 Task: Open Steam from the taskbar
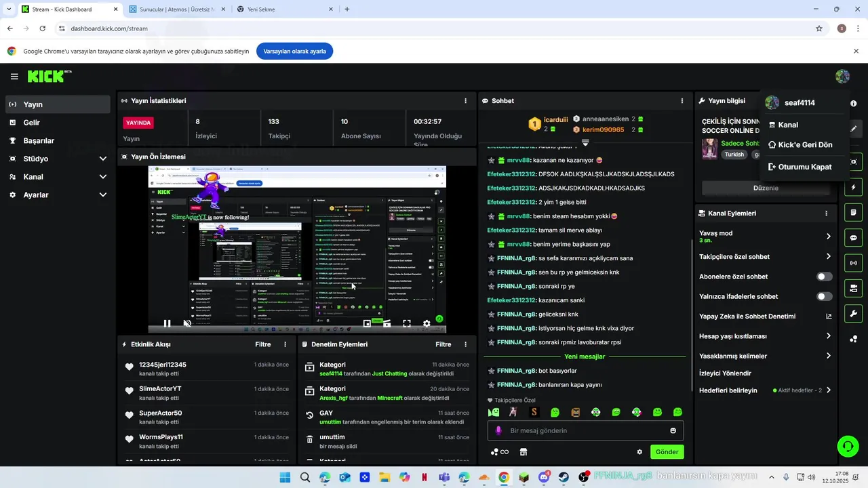(x=564, y=477)
